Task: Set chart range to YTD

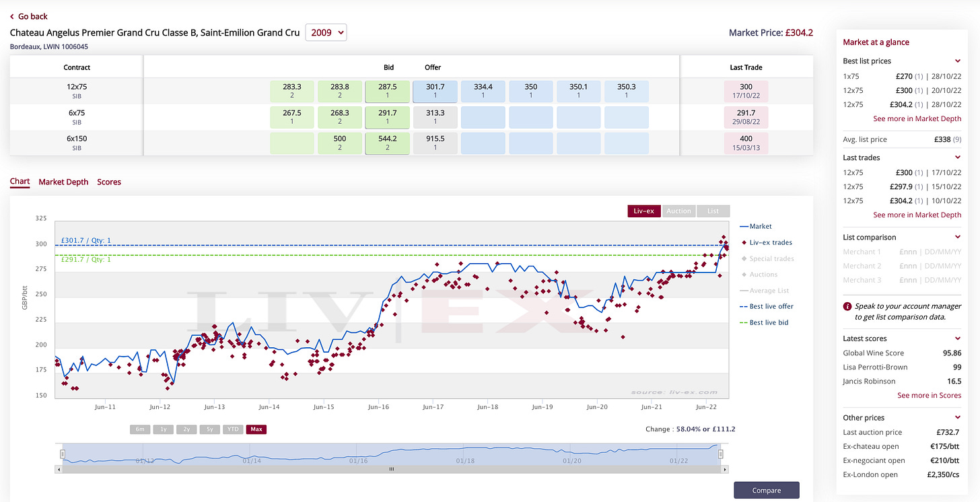Action: point(233,429)
